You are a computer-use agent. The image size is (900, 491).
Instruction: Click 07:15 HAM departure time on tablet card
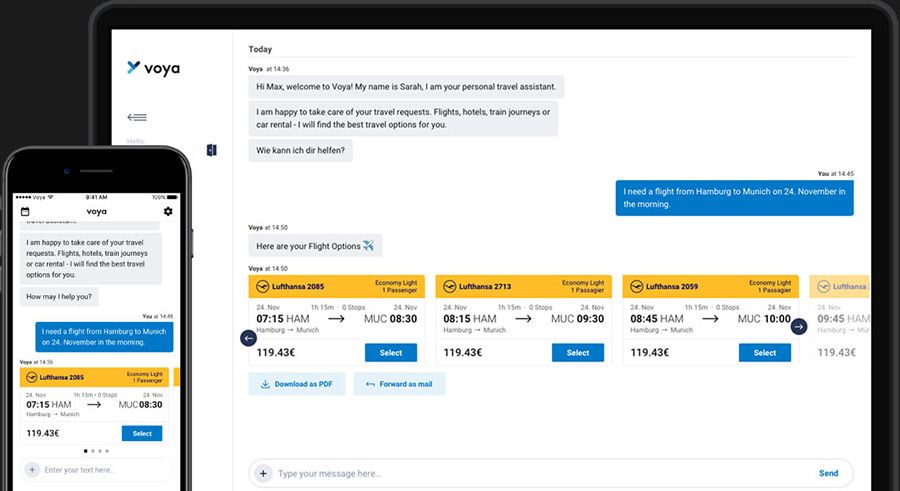click(x=283, y=319)
